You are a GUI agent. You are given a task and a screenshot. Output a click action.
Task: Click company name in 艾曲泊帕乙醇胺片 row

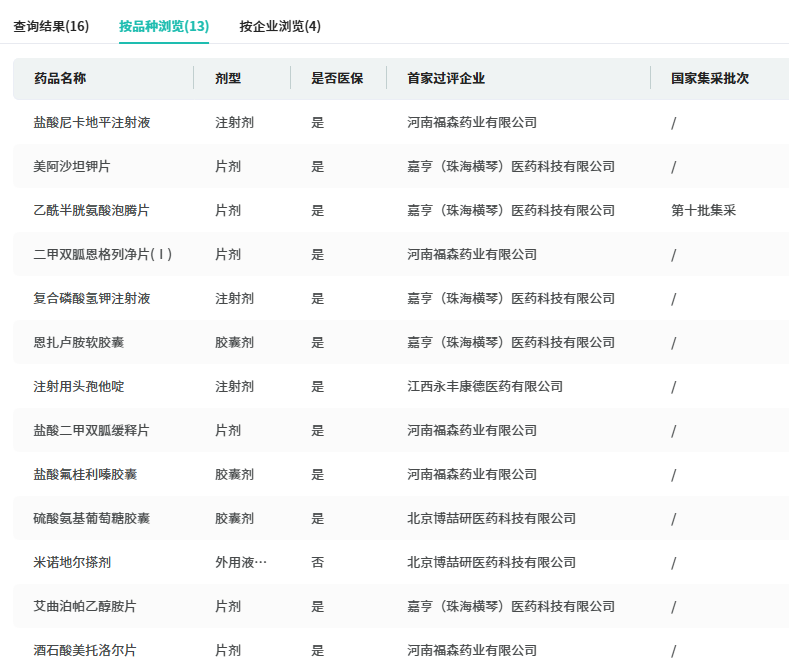pos(511,607)
